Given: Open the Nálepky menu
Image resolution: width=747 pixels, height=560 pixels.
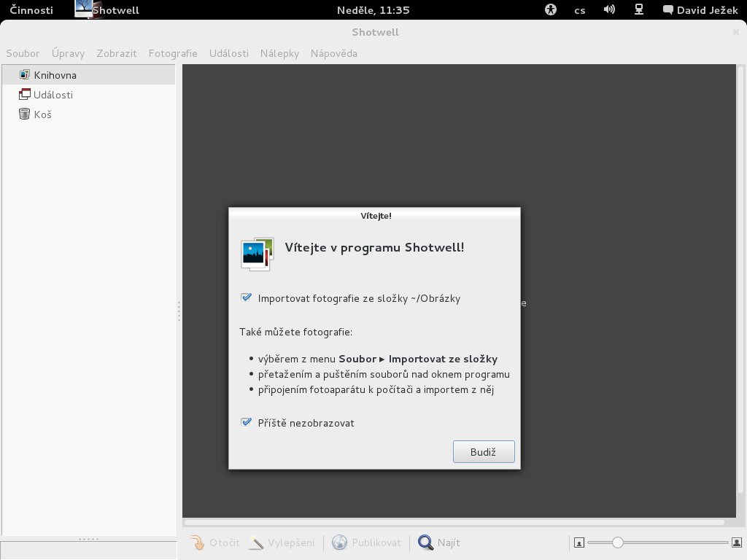Looking at the screenshot, I should (279, 53).
